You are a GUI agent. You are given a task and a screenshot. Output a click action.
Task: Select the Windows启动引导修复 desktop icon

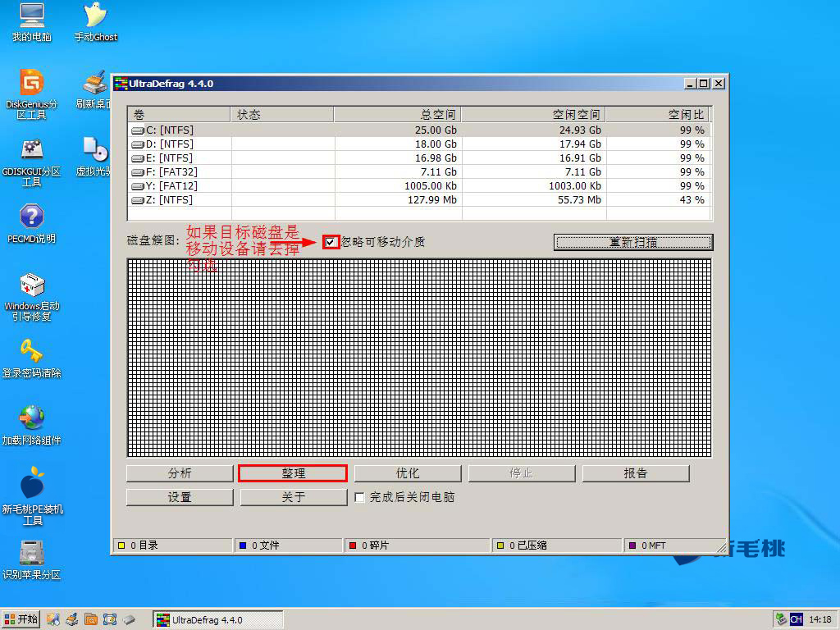[x=32, y=297]
